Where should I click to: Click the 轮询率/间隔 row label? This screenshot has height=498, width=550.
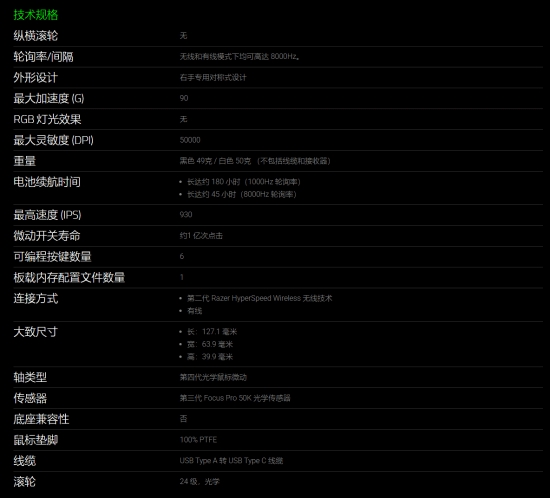pos(43,57)
